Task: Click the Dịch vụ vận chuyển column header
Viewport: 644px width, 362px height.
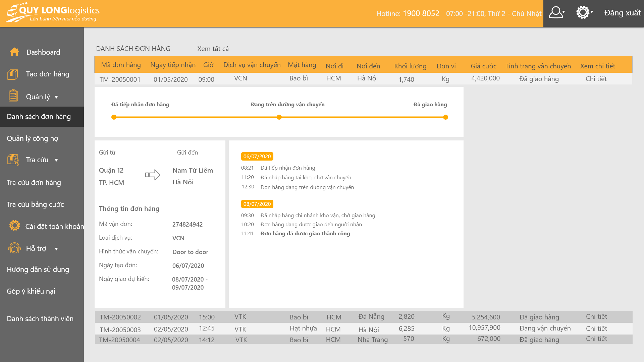Action: [252, 65]
